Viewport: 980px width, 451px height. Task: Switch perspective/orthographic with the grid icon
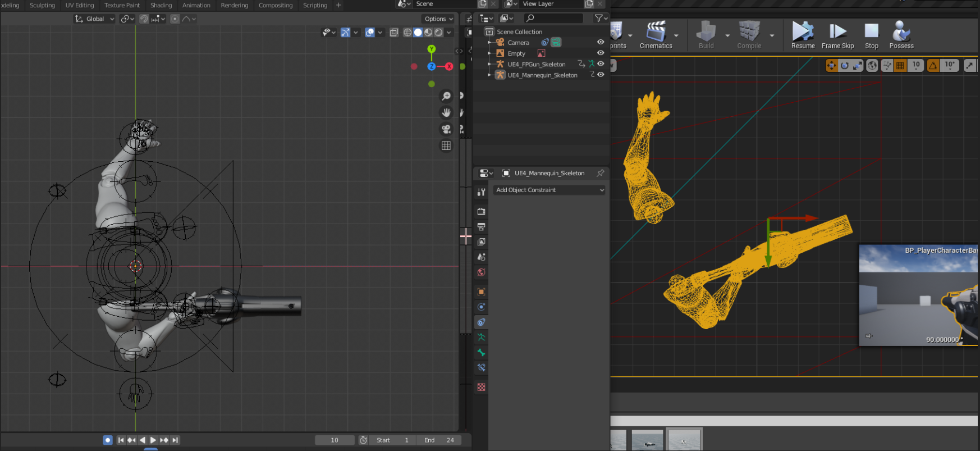click(446, 145)
